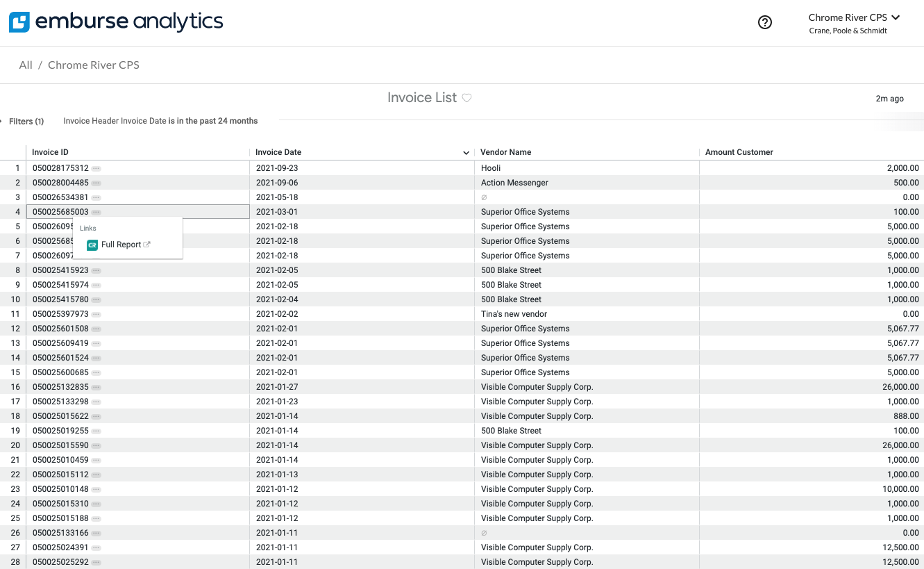Open the help question mark icon
The height and width of the screenshot is (569, 924).
(x=765, y=22)
